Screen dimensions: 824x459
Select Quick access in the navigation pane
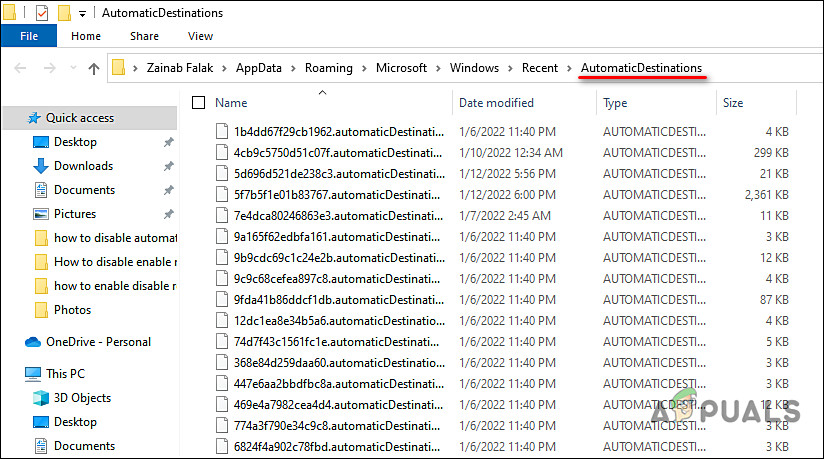tap(90, 118)
